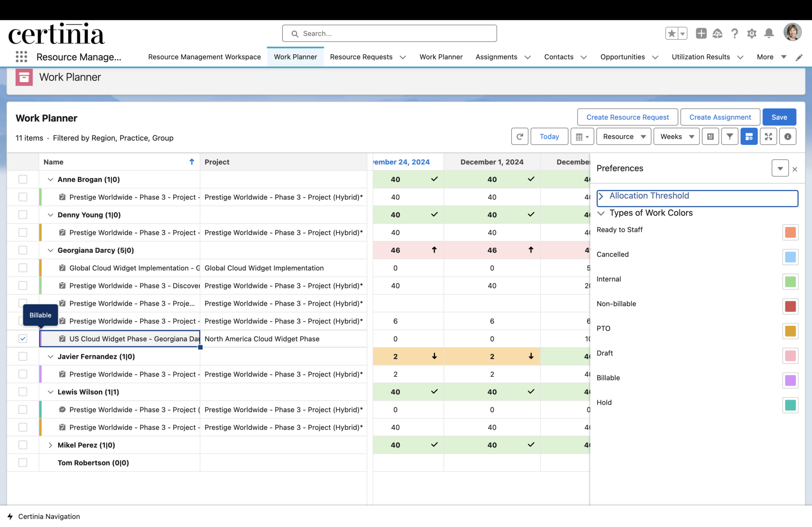
Task: Expand the Allocation Threshold section
Action: point(602,196)
